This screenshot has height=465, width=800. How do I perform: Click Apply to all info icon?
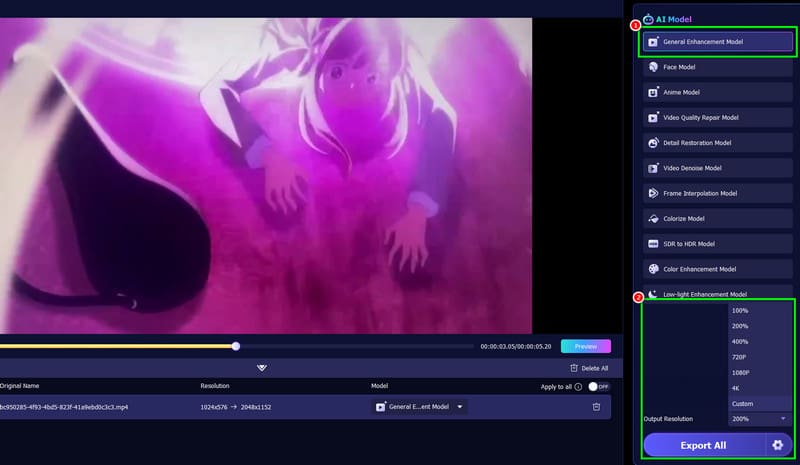pos(578,387)
